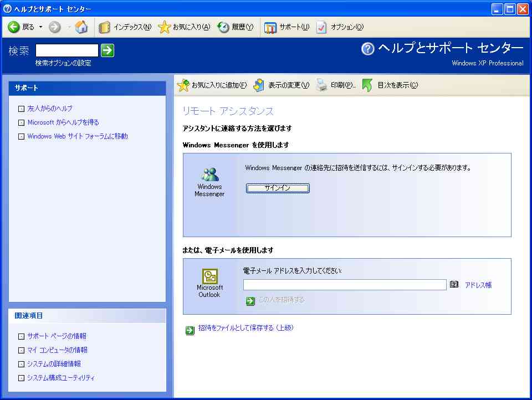Go to the Home page icon
The image size is (532, 400).
(x=81, y=27)
